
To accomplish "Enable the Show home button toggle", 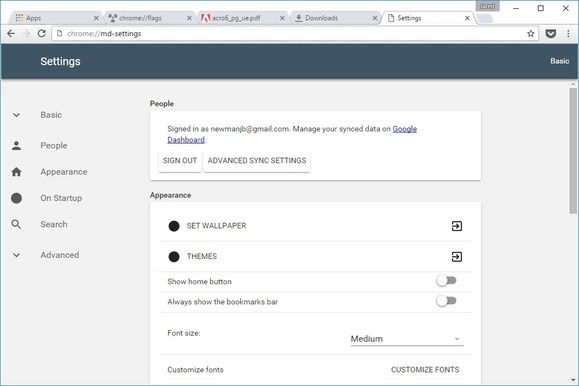I will [446, 281].
